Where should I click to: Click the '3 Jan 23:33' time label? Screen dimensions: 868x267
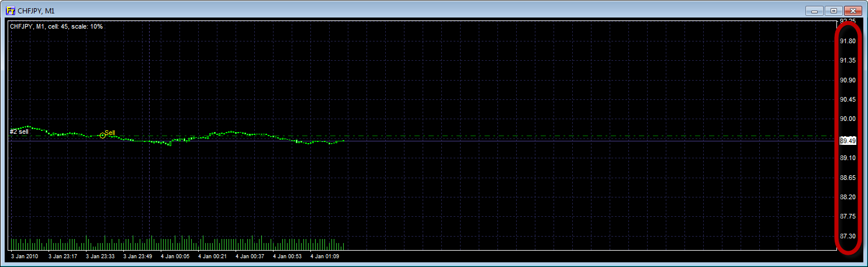pos(100,256)
